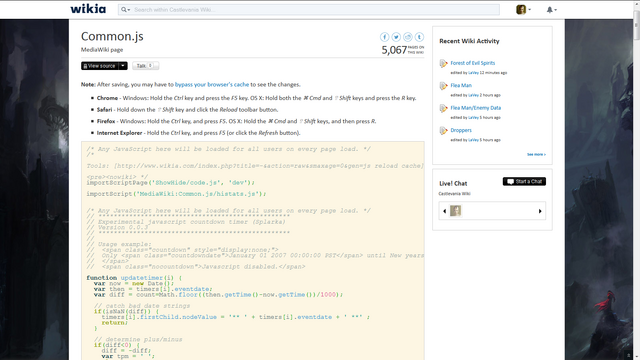Open the Flea Man/Enemy Data link
Viewport: 640px width, 360px height.
[x=476, y=108]
